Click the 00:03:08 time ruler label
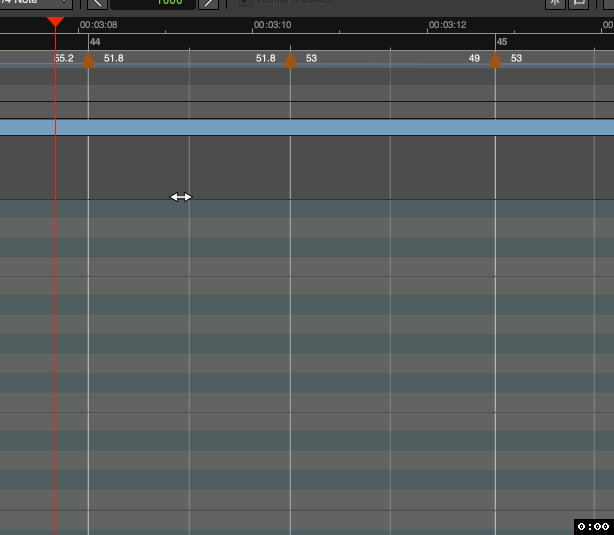This screenshot has width=614, height=535. click(x=98, y=25)
